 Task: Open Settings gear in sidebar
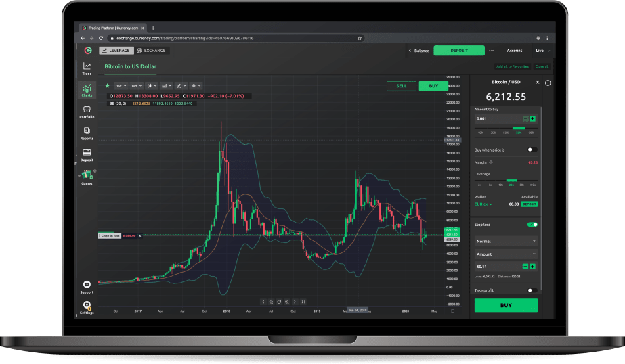87,307
